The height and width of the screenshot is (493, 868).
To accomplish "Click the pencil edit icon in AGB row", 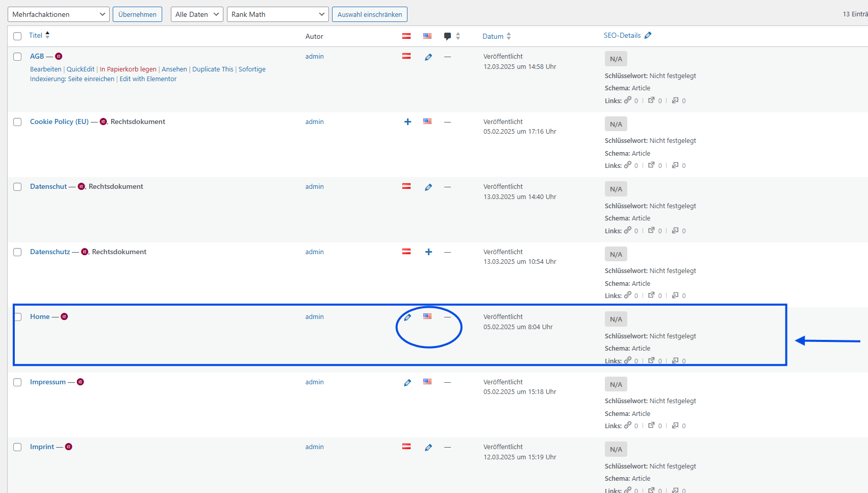I will (428, 57).
